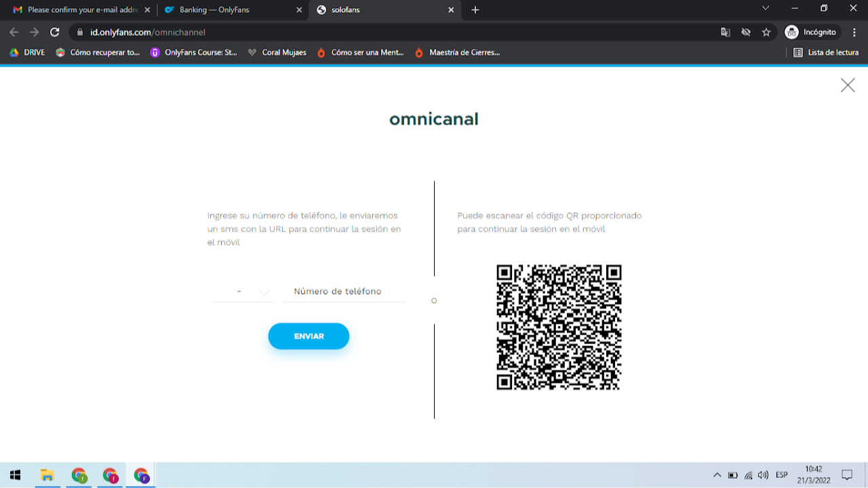This screenshot has width=868, height=488.
Task: Select the solofans tab
Action: (x=384, y=10)
